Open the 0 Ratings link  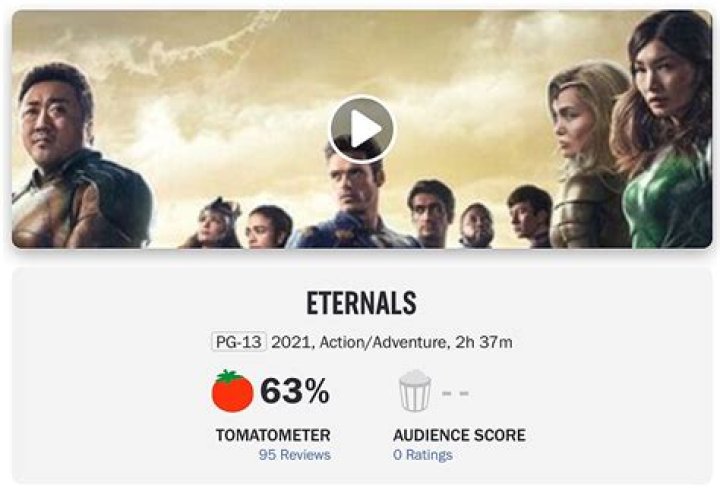(422, 455)
